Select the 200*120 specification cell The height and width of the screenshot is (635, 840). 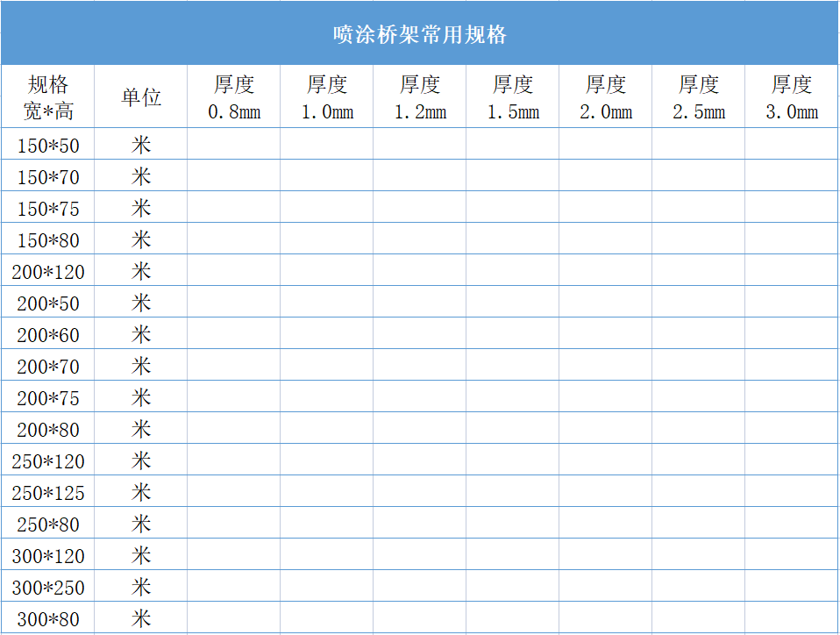tap(48, 271)
